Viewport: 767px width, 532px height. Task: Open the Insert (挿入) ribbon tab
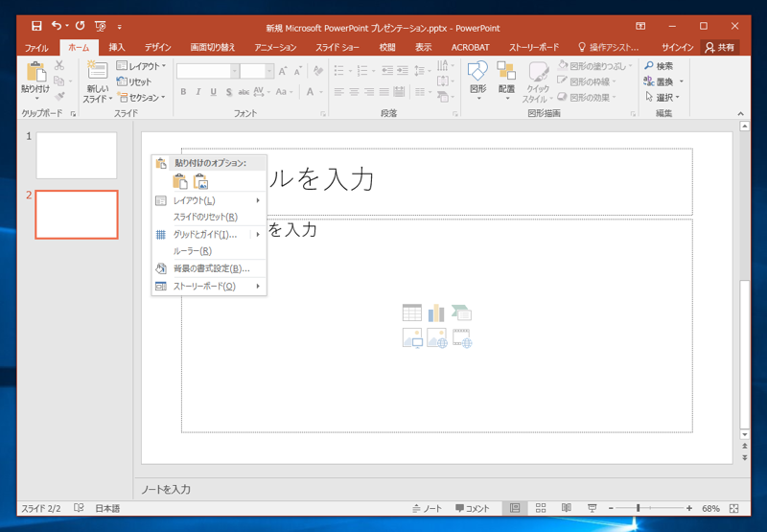117,47
